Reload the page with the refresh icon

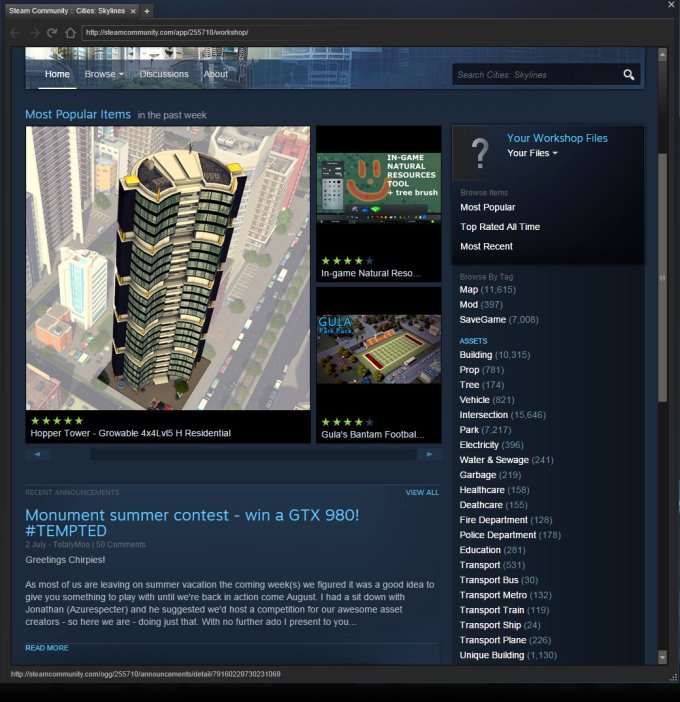point(52,33)
